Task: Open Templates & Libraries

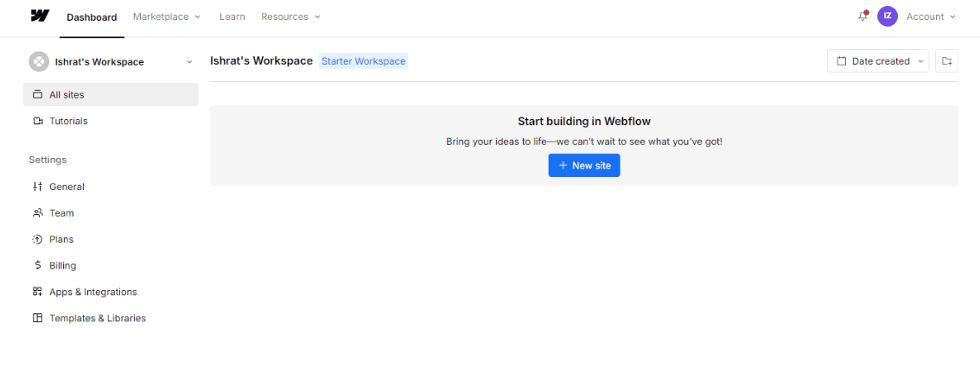Action: click(111, 318)
